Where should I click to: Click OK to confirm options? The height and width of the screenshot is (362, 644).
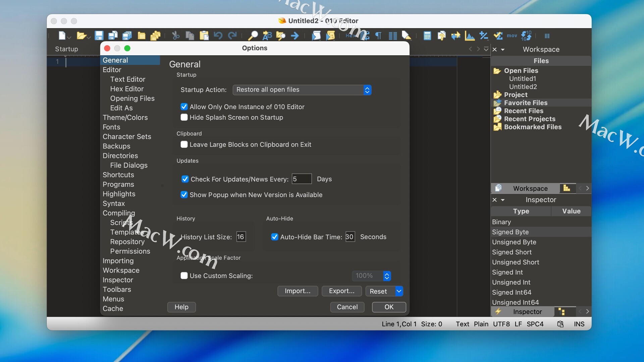(x=389, y=307)
